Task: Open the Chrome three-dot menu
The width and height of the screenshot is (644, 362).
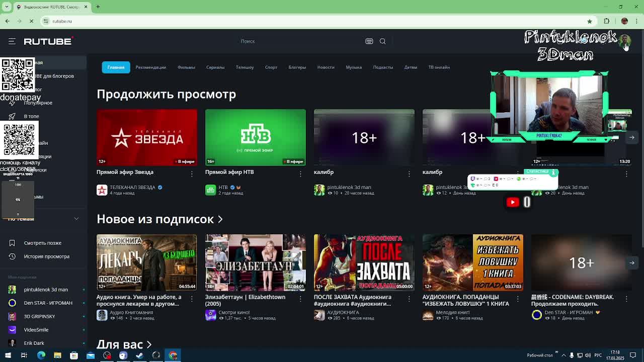Action: (636, 21)
